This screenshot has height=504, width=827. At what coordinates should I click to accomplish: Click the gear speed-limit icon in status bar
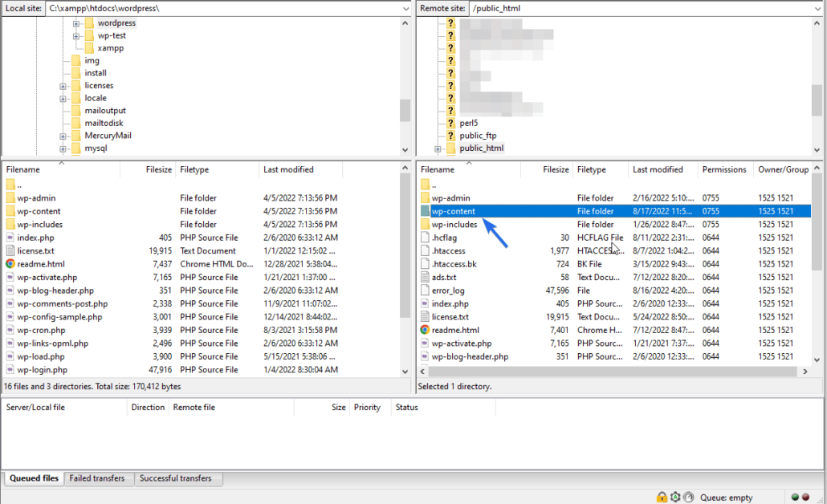(x=675, y=497)
